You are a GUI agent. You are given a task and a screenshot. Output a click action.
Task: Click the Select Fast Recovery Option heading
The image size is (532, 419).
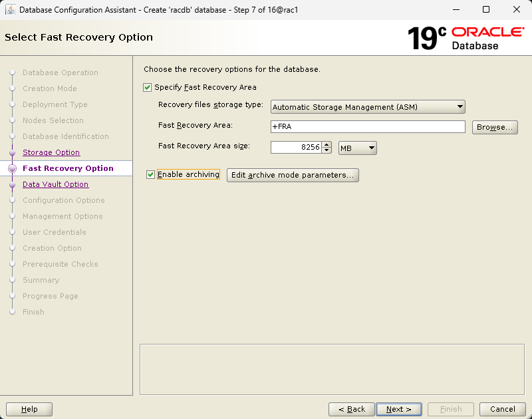pyautogui.click(x=78, y=37)
